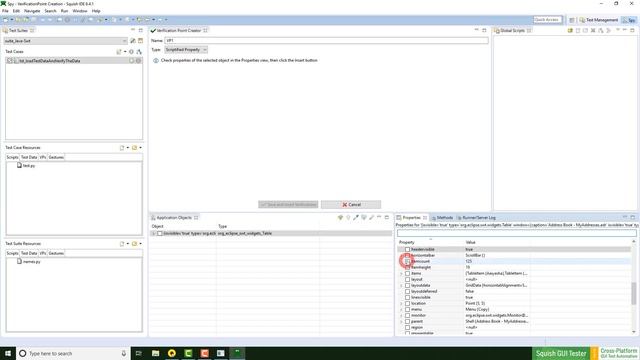Open the Navigate menu
Image resolution: width=640 pixels, height=360 pixels.
pyautogui.click(x=32, y=11)
